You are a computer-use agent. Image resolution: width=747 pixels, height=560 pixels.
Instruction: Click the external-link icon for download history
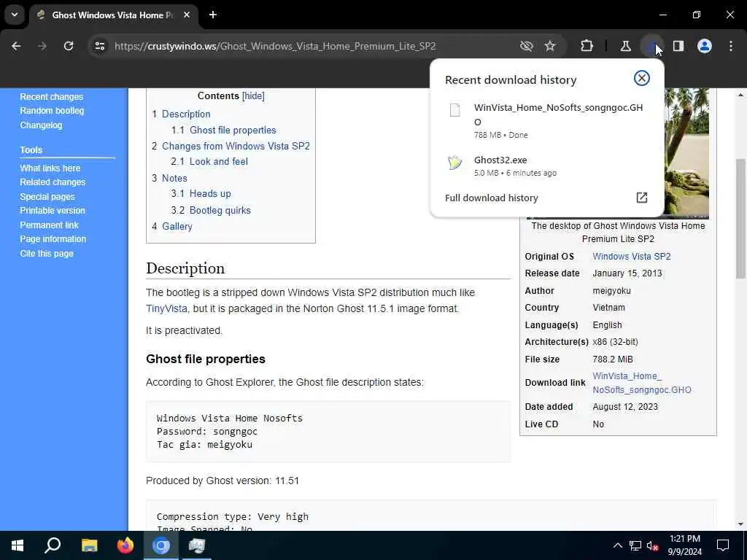click(642, 198)
